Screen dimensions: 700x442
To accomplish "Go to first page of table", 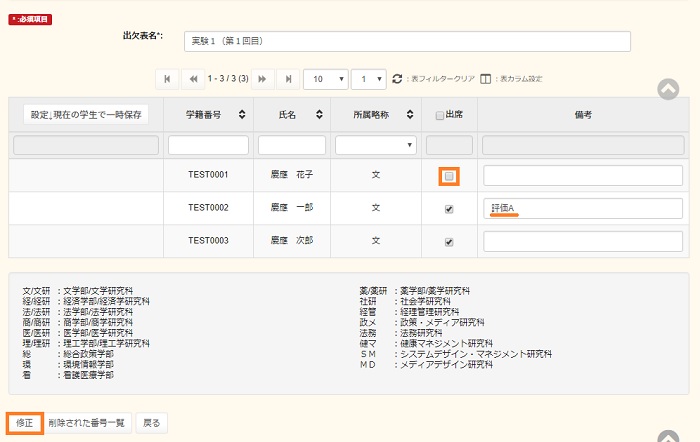I will click(167, 78).
